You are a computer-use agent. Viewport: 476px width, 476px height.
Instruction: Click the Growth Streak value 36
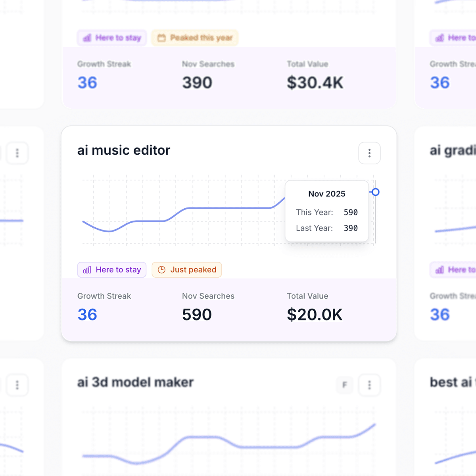pos(87,315)
